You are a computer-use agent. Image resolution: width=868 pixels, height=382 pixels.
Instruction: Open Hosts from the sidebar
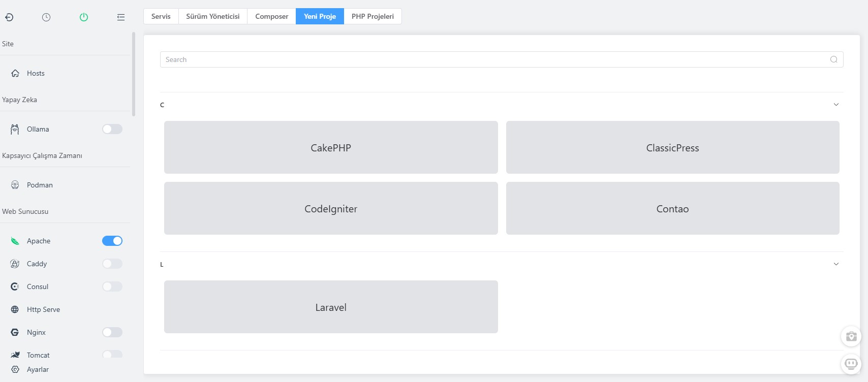tap(36, 73)
